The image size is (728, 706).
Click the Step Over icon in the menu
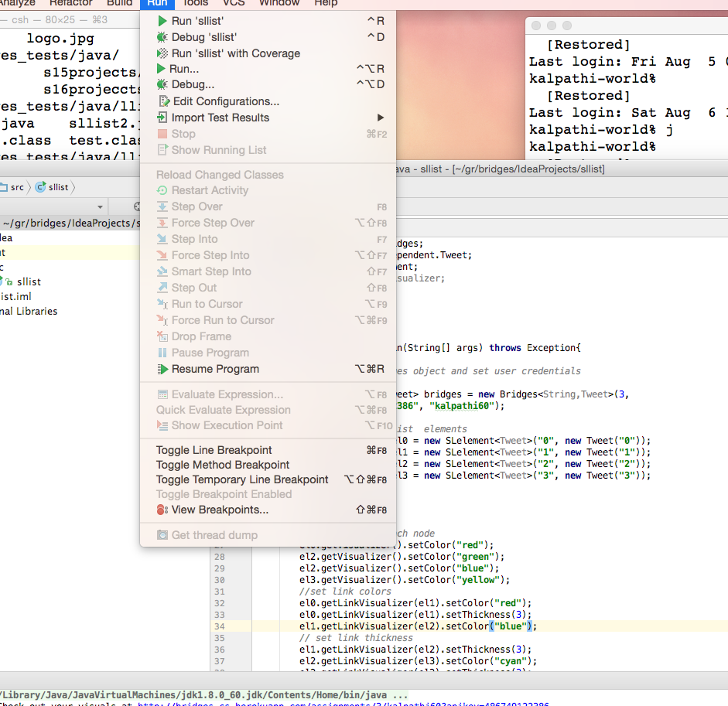coord(162,206)
